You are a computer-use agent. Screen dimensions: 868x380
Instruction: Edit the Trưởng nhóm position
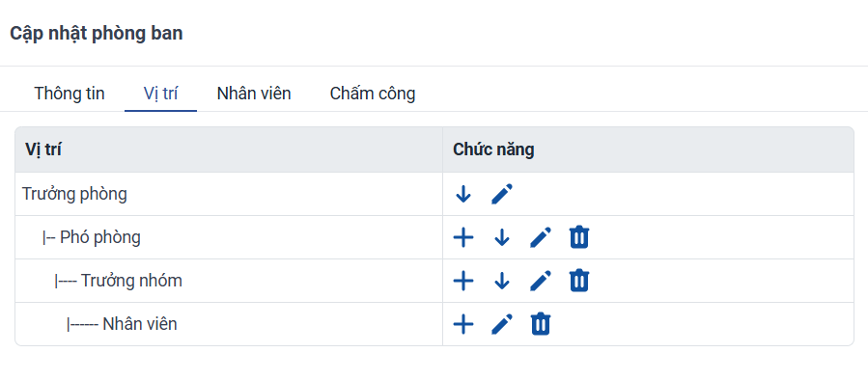point(541,281)
